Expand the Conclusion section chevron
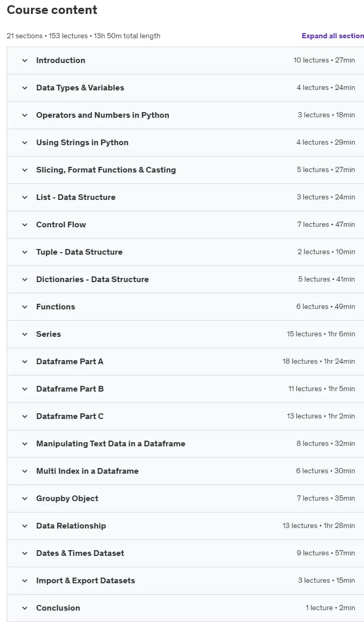364x622 pixels. (24, 608)
